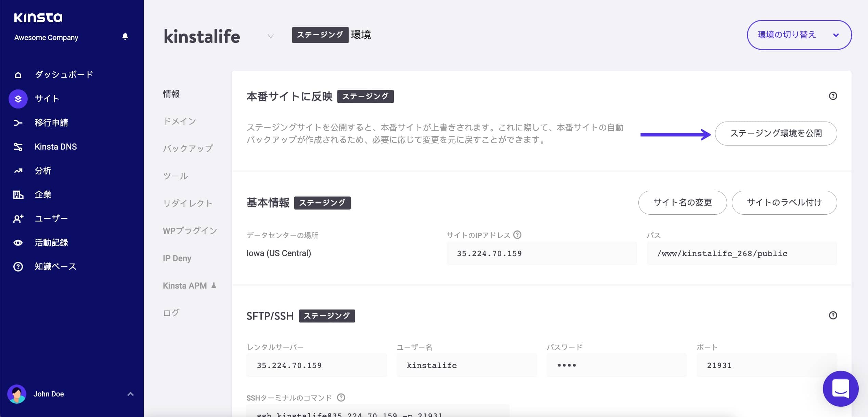Open 分析 in sidebar
This screenshot has width=868, height=417.
pos(43,171)
